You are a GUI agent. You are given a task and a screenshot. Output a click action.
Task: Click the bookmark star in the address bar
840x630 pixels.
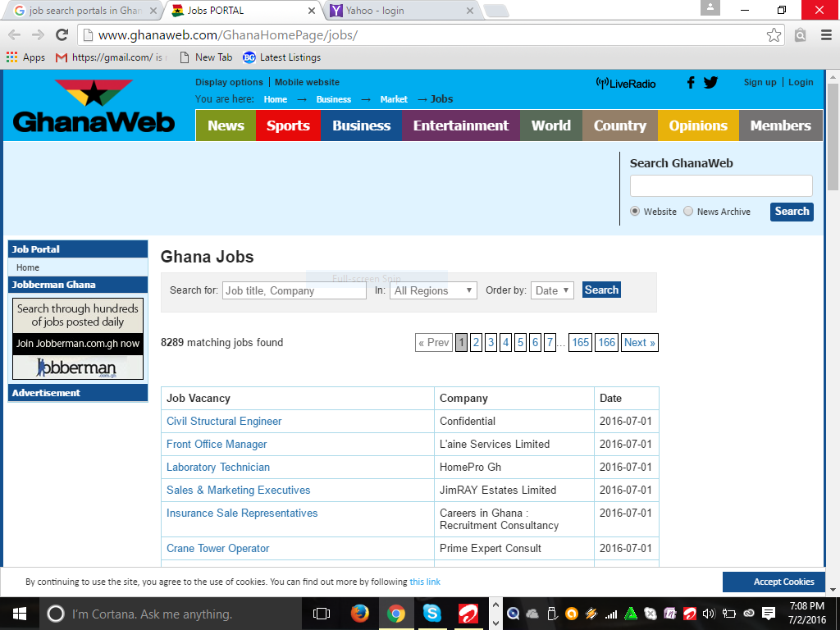click(773, 36)
